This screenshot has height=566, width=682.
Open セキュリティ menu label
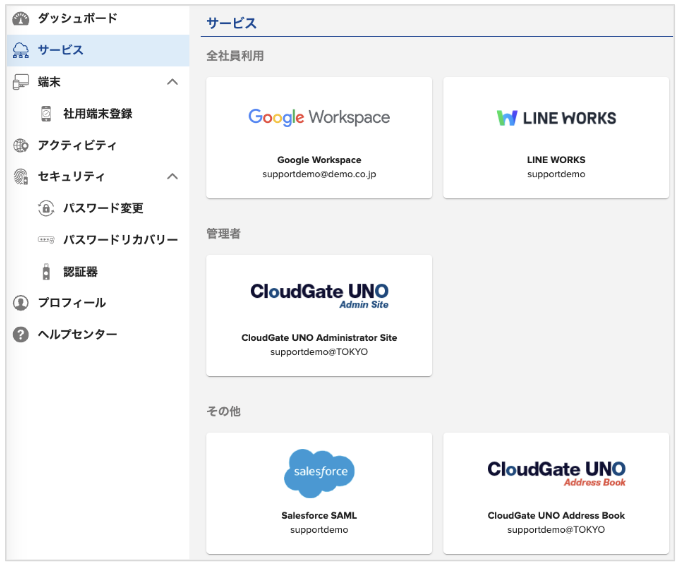(x=71, y=176)
